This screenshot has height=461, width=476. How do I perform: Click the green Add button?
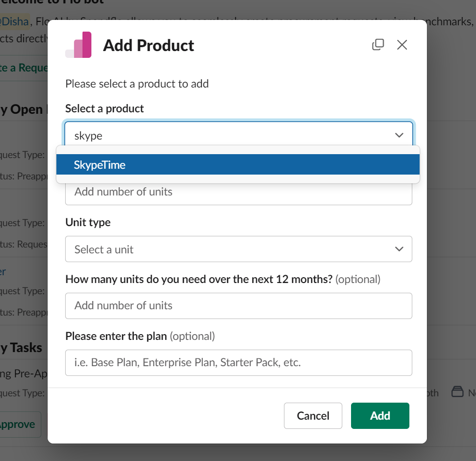coord(380,416)
